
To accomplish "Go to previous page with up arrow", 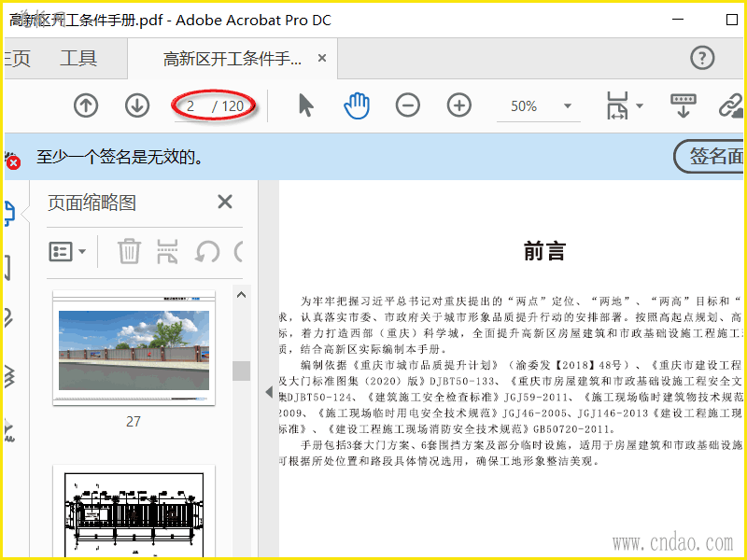I will click(86, 105).
